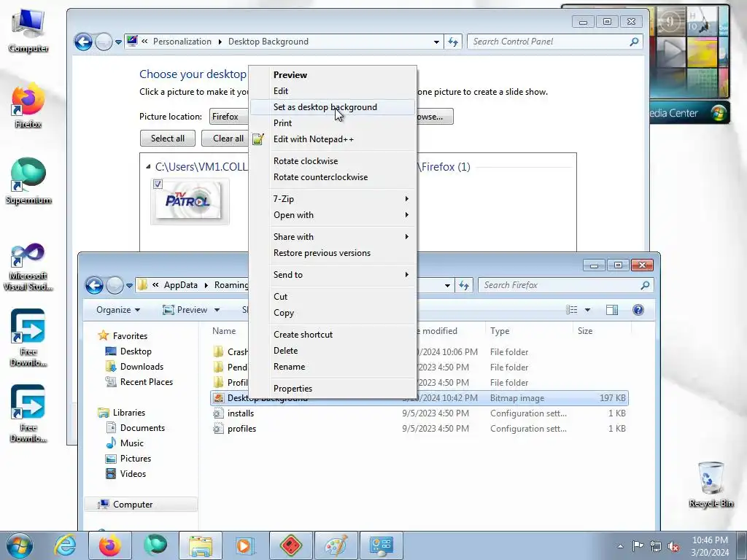The height and width of the screenshot is (560, 747).
Task: Open Windows Media Player from the taskbar
Action: coord(245,545)
